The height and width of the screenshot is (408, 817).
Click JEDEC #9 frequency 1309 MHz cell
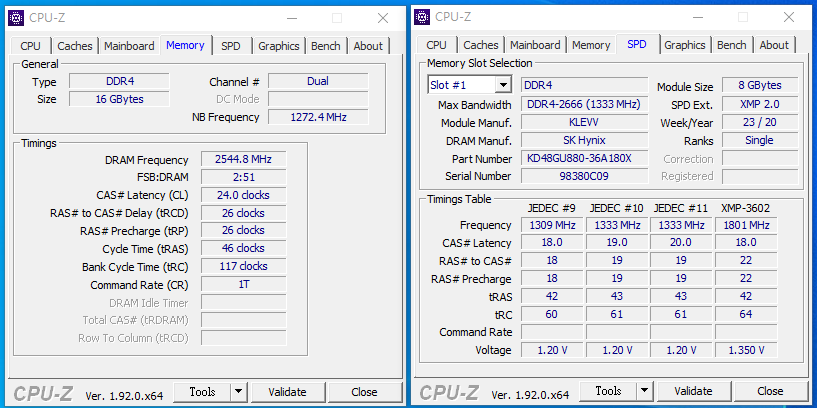point(552,225)
